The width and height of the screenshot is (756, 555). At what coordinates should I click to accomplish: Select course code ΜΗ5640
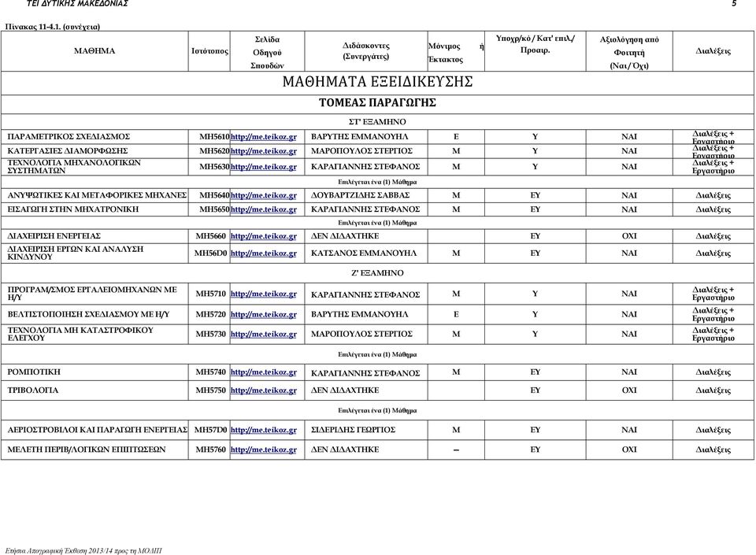214,195
